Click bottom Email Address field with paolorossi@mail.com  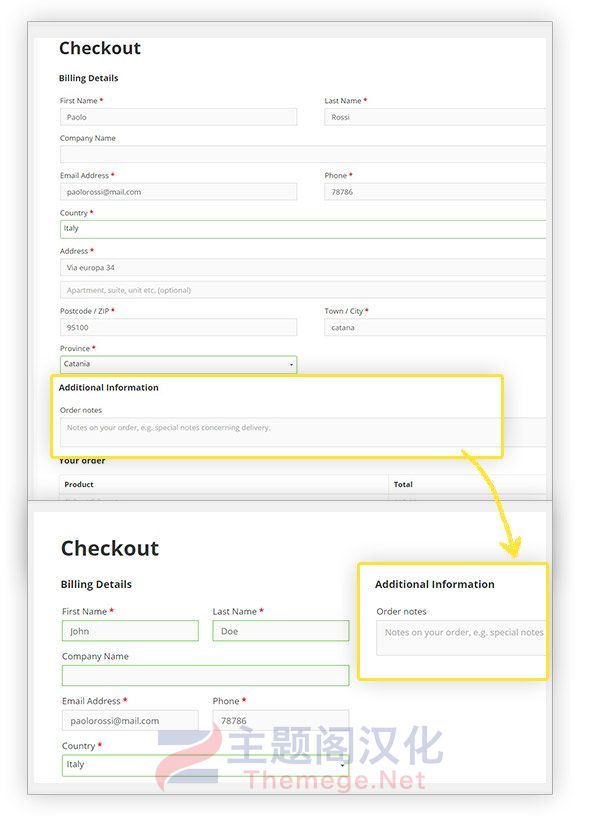(130, 720)
